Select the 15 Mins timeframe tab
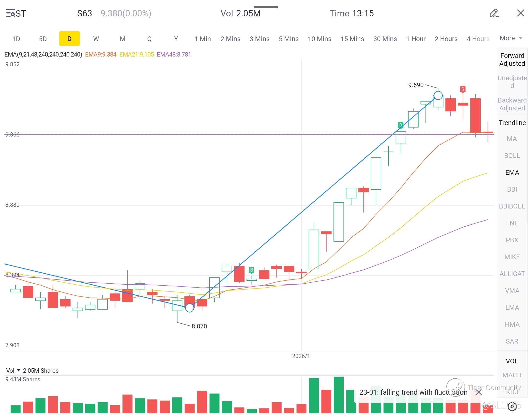 (352, 39)
